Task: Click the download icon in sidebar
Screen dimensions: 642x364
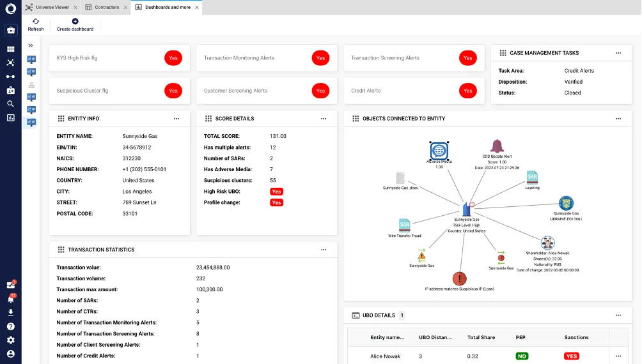Action: tap(11, 312)
